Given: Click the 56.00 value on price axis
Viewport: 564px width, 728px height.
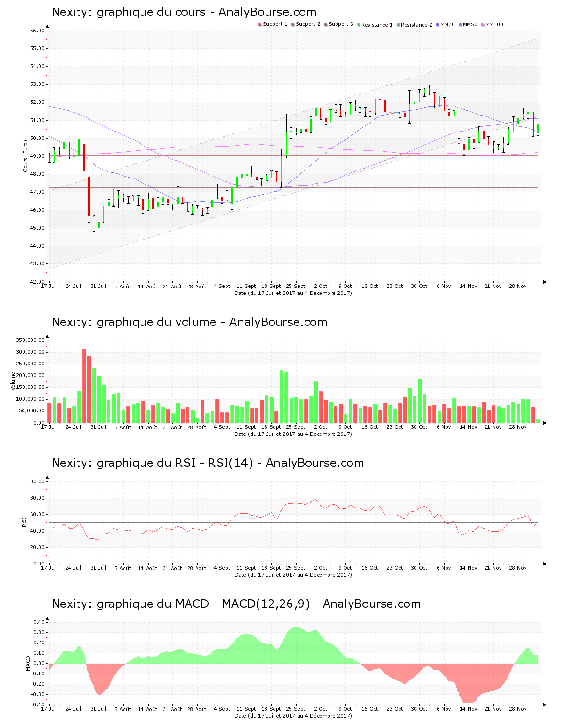Looking at the screenshot, I should (x=37, y=31).
